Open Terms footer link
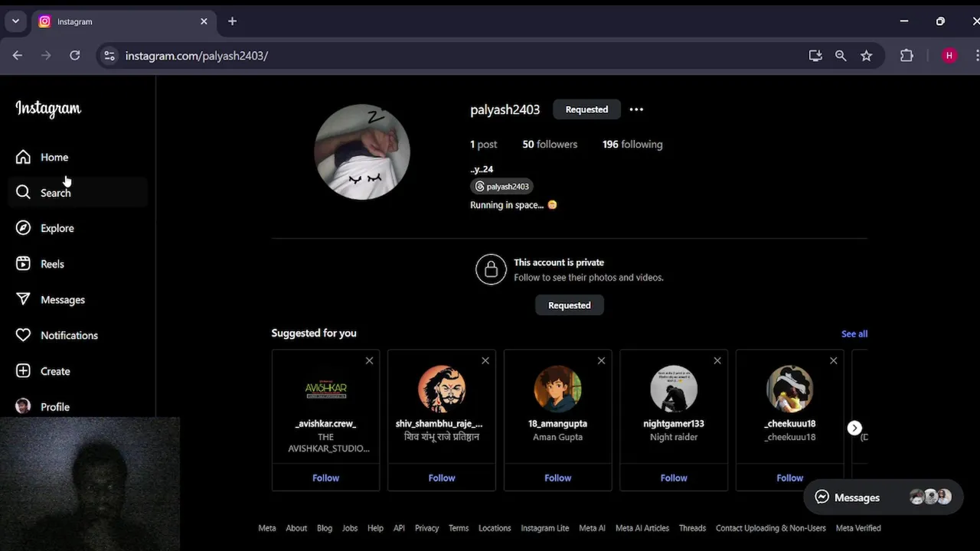Screen dimensions: 980x551 459,528
